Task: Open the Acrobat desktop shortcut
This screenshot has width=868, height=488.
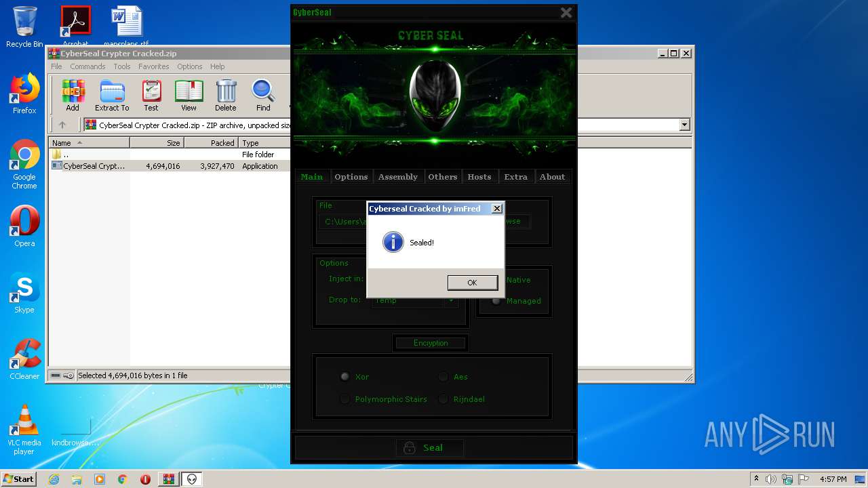Action: pyautogui.click(x=75, y=26)
